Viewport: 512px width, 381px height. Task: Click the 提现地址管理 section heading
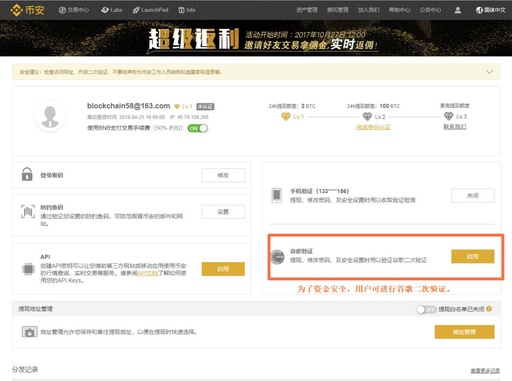click(x=35, y=309)
